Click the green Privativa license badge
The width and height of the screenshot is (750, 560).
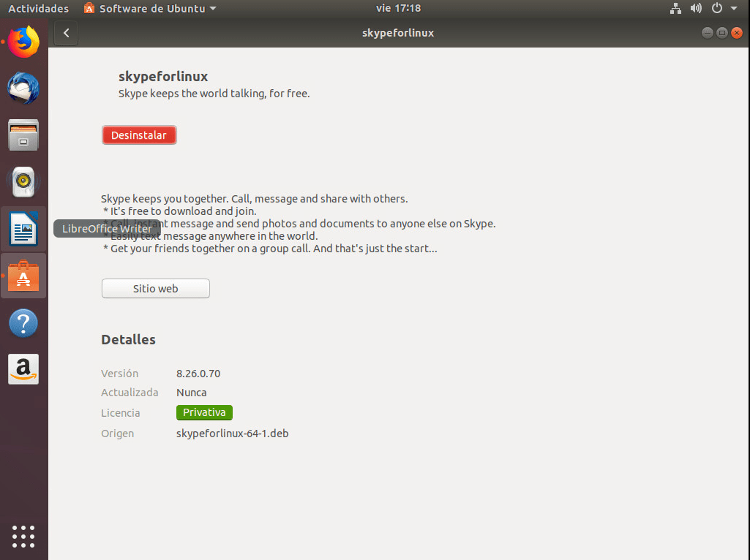pos(204,412)
